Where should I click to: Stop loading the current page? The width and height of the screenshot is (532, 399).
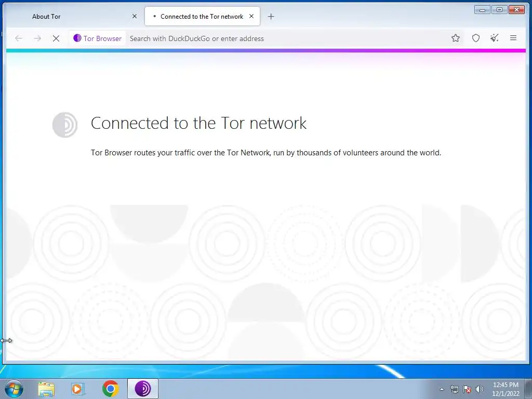click(x=56, y=38)
